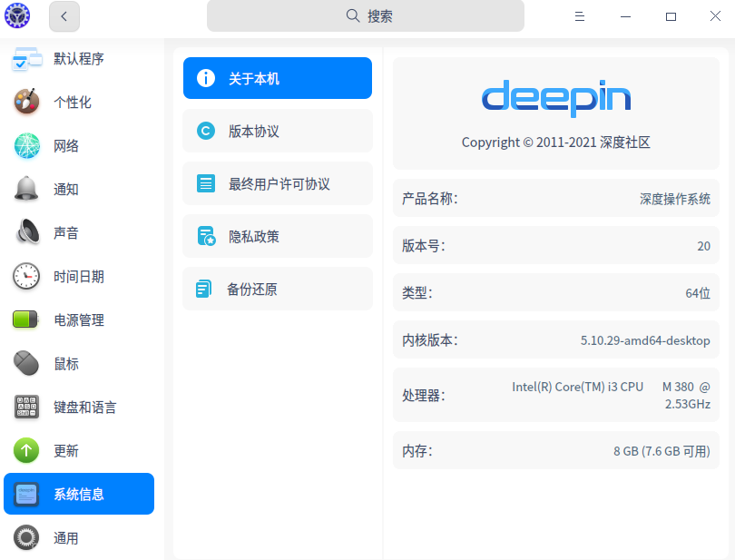This screenshot has height=560, width=735.
Task: Click the Default Programs (默认程序) icon
Action: pos(26,59)
